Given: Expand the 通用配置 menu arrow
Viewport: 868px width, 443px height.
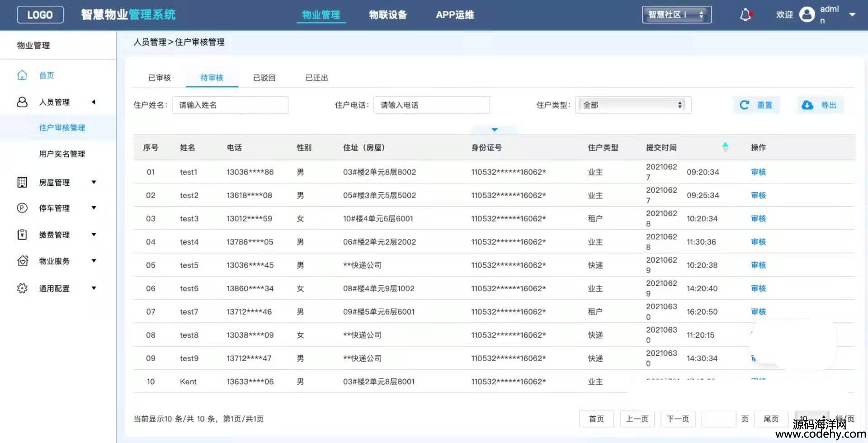Looking at the screenshot, I should 94,288.
